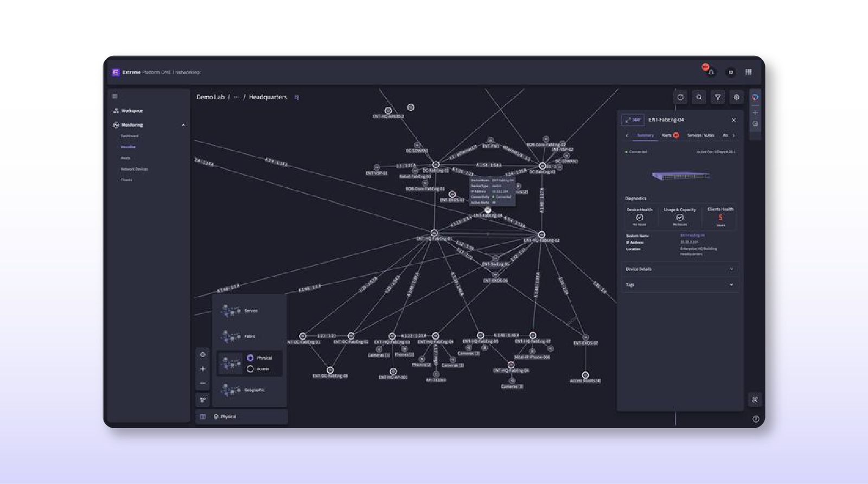The image size is (868, 484).
Task: Select the ENT-EXOS-03 node
Action: (x=452, y=194)
